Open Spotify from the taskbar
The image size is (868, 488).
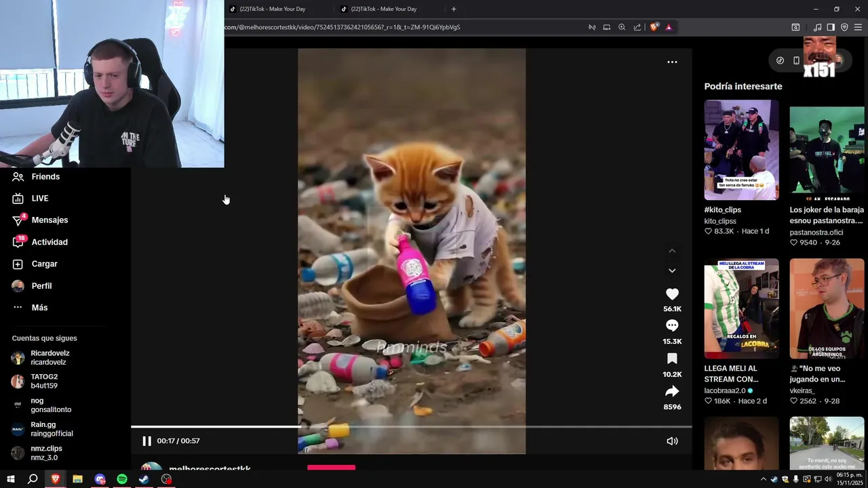tap(122, 479)
